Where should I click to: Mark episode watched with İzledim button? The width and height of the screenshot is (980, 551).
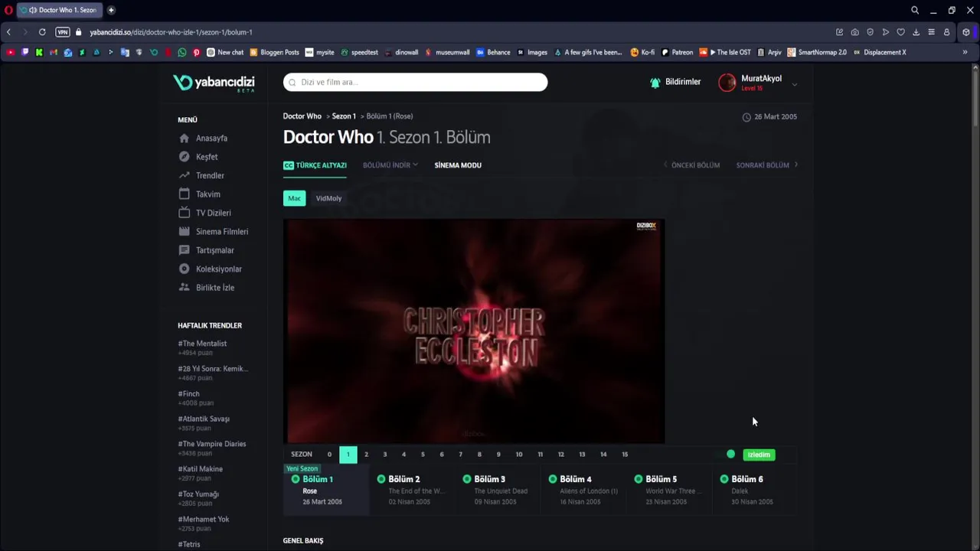759,455
